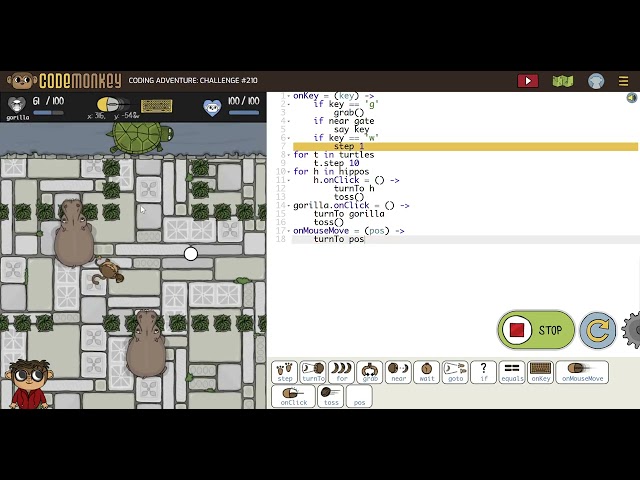Insert the onMouseMove event block
640x480 pixels.
pyautogui.click(x=582, y=372)
